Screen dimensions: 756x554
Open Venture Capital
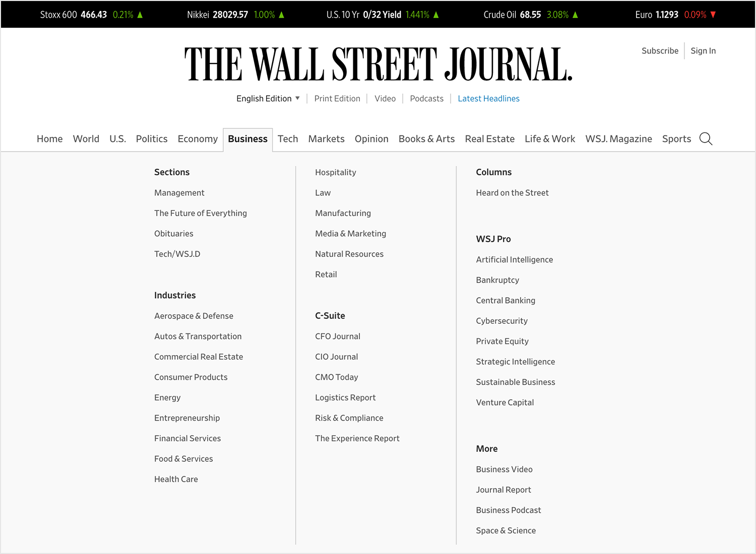pyautogui.click(x=505, y=402)
